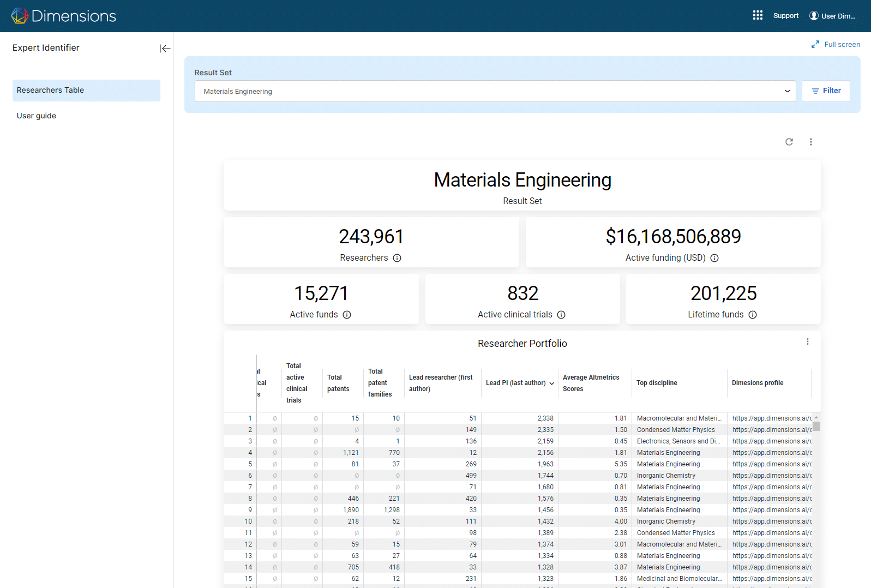Show info for Researchers count
Image resolution: width=871 pixels, height=588 pixels.
[397, 258]
